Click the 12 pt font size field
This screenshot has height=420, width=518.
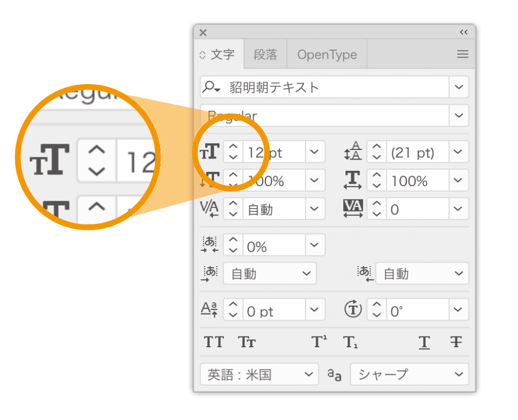274,152
